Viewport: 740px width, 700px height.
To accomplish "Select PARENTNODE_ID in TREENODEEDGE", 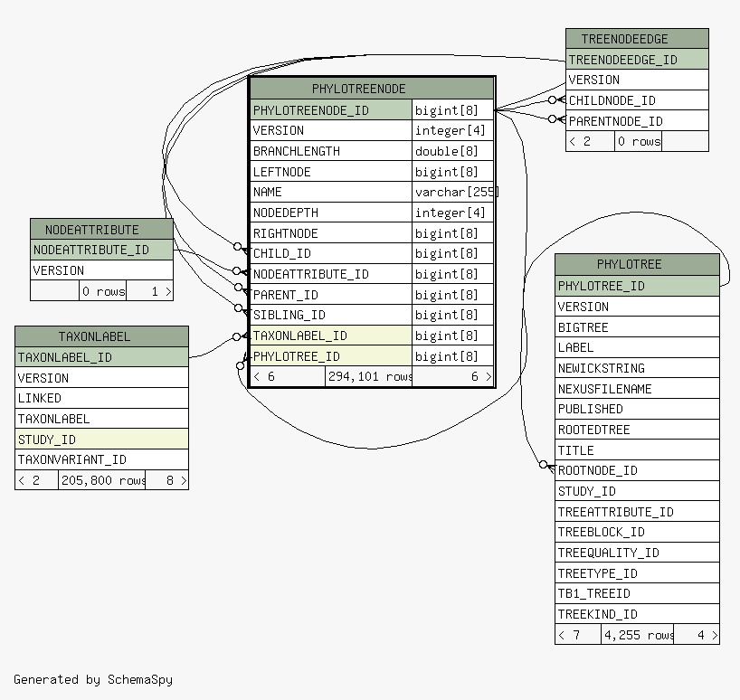I will click(637, 121).
